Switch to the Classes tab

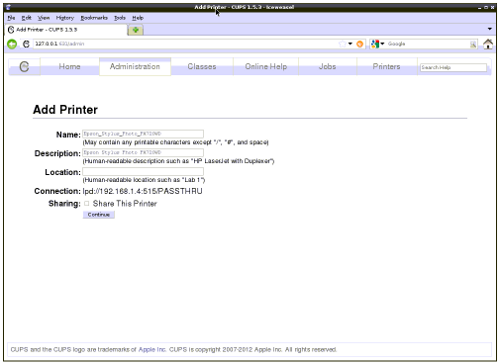(202, 66)
